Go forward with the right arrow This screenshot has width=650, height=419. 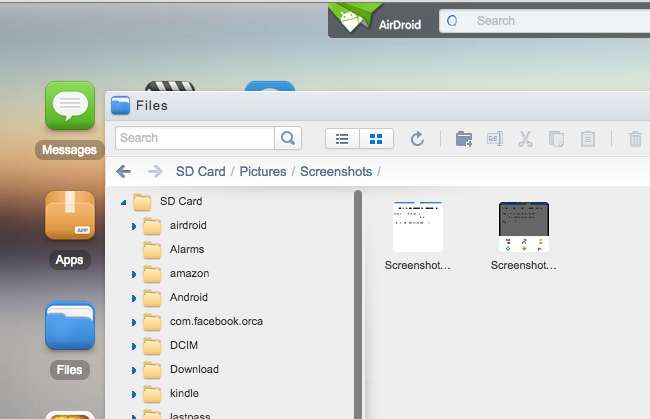(x=155, y=171)
